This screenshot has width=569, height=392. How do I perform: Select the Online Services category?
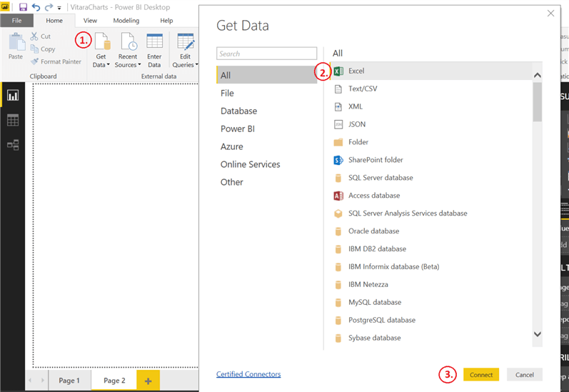(267, 164)
